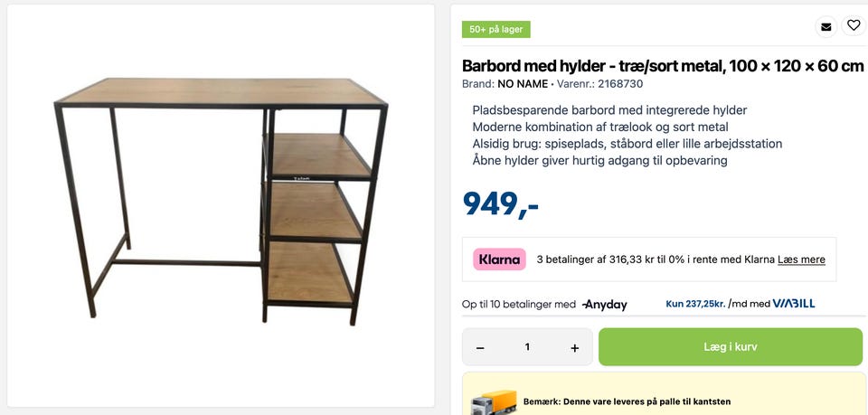Screen dimensions: 868x415
Task: Click the Varenr. 2168730 item number
Action: click(599, 84)
